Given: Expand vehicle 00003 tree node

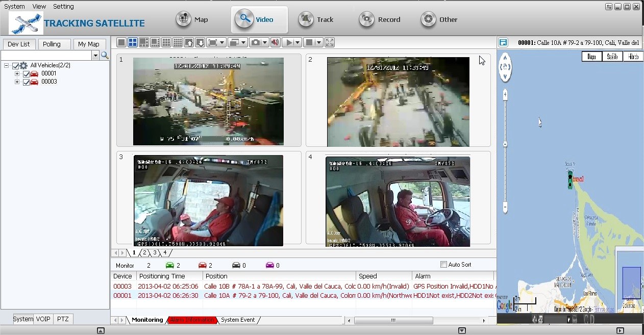Looking at the screenshot, I should (x=17, y=82).
